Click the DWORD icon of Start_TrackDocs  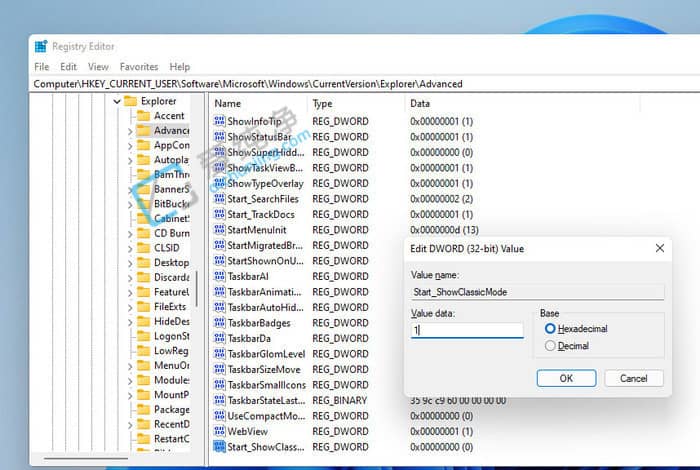(x=220, y=214)
